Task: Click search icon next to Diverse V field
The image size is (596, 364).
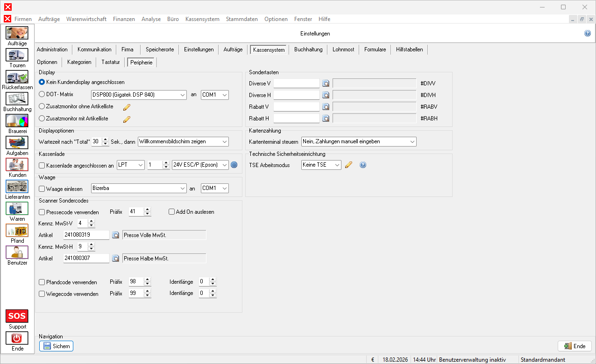Action: [x=326, y=84]
